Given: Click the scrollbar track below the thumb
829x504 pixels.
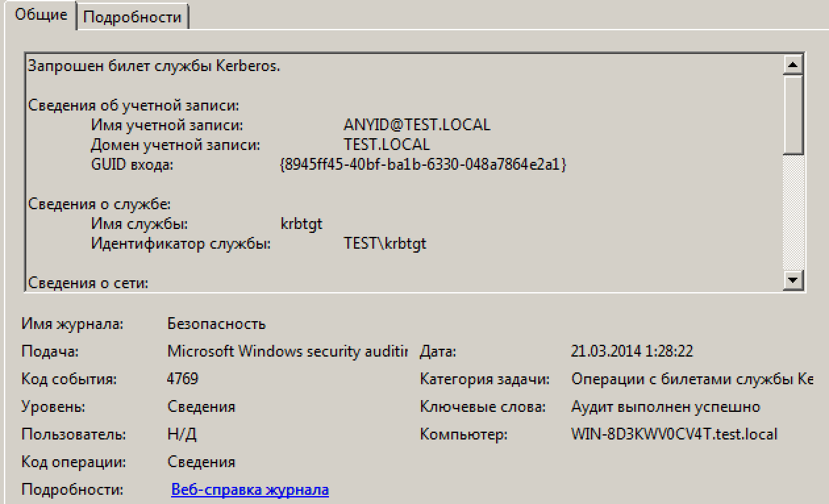Looking at the screenshot, I should coord(793,213).
